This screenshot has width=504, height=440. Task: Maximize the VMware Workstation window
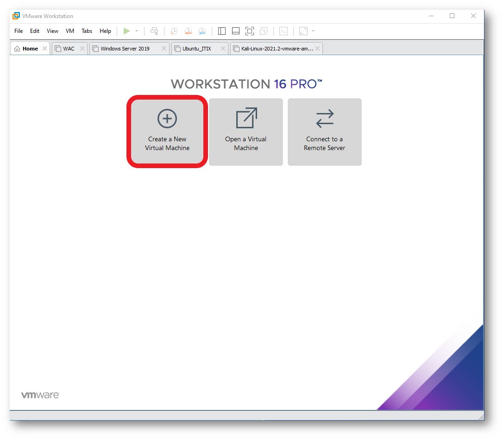coord(452,16)
